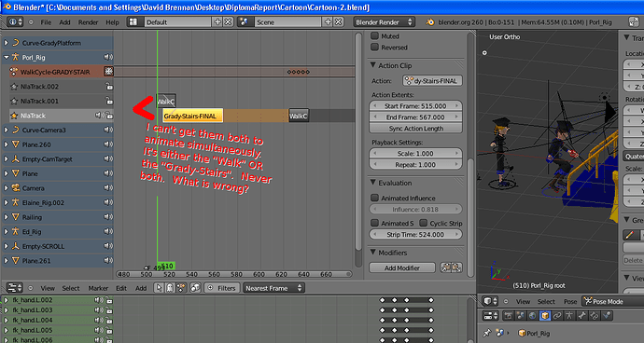
Task: Click Sync Action Length button
Action: 415,129
